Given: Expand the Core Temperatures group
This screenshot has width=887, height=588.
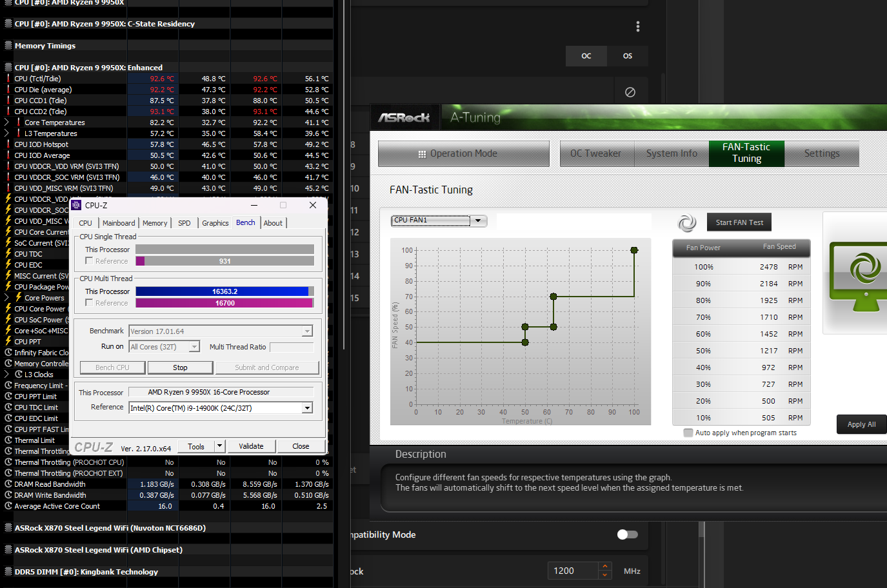Looking at the screenshot, I should pyautogui.click(x=6, y=122).
